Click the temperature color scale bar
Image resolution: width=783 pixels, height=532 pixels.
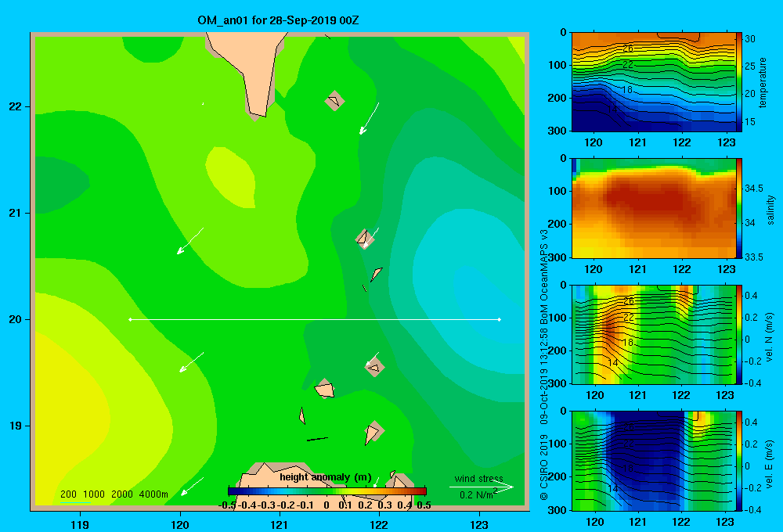coord(739,82)
